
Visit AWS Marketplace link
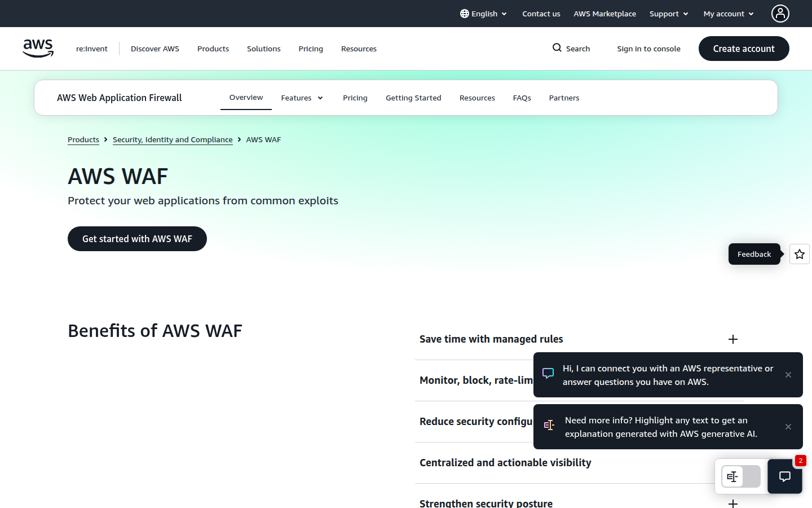pyautogui.click(x=605, y=14)
